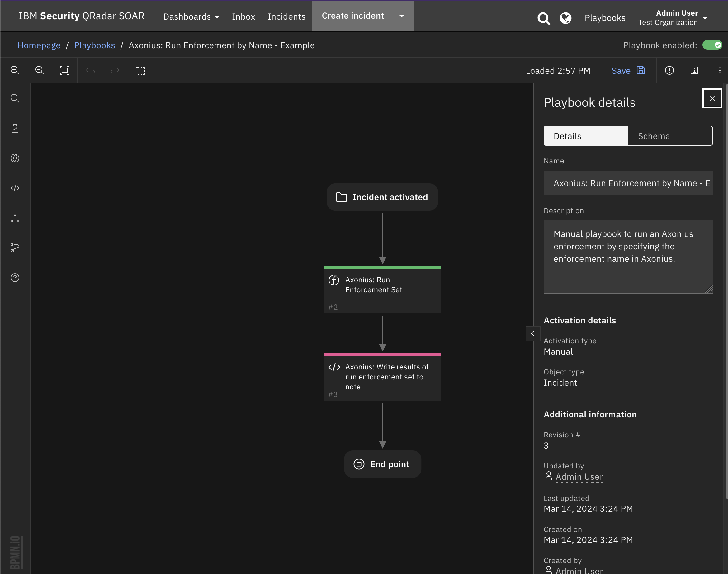Select the playbook description input field
The image size is (728, 574).
[627, 257]
